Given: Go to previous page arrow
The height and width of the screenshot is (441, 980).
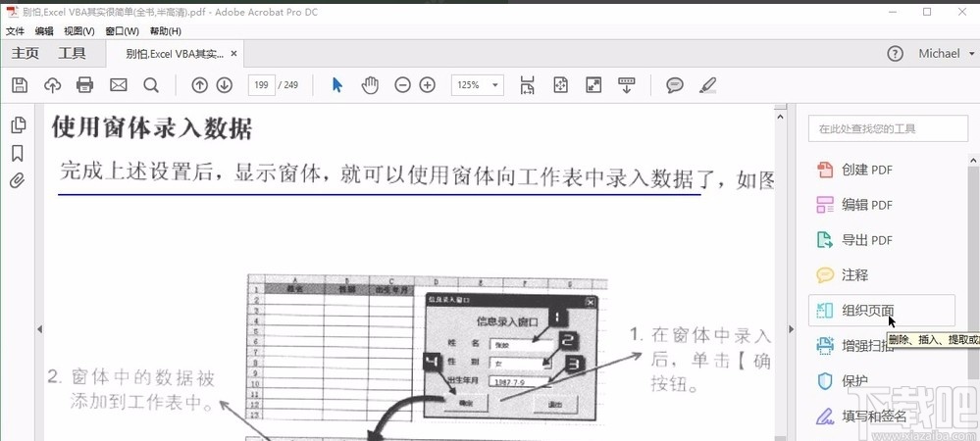Looking at the screenshot, I should tap(199, 85).
